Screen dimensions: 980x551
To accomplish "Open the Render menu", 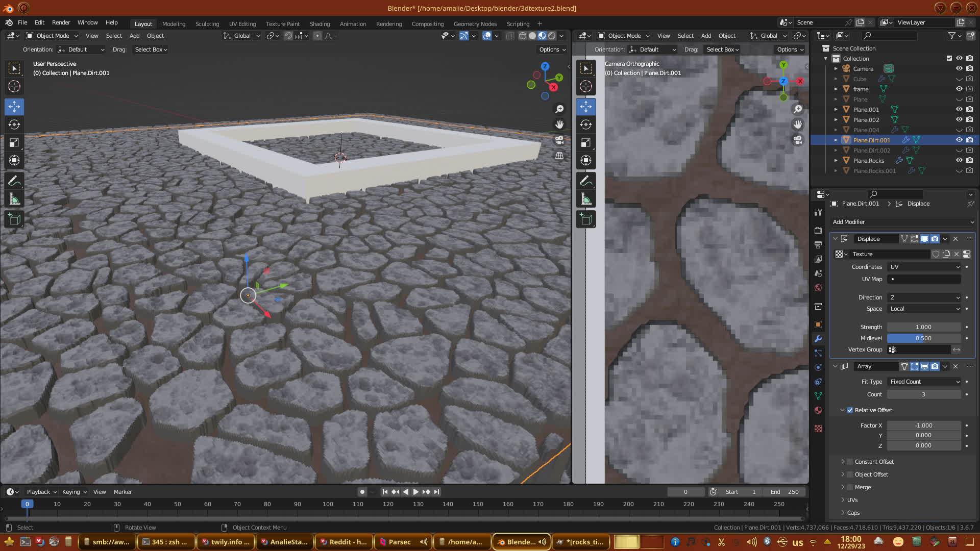I will click(61, 22).
